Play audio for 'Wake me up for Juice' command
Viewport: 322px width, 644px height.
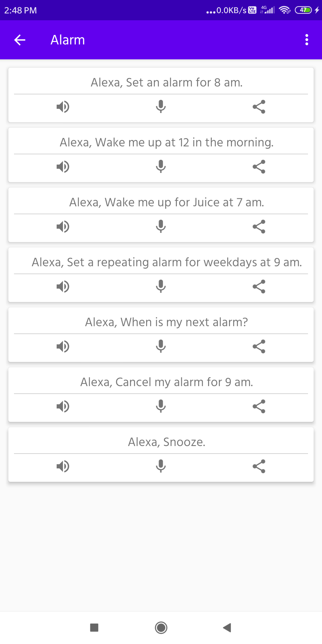pyautogui.click(x=63, y=227)
